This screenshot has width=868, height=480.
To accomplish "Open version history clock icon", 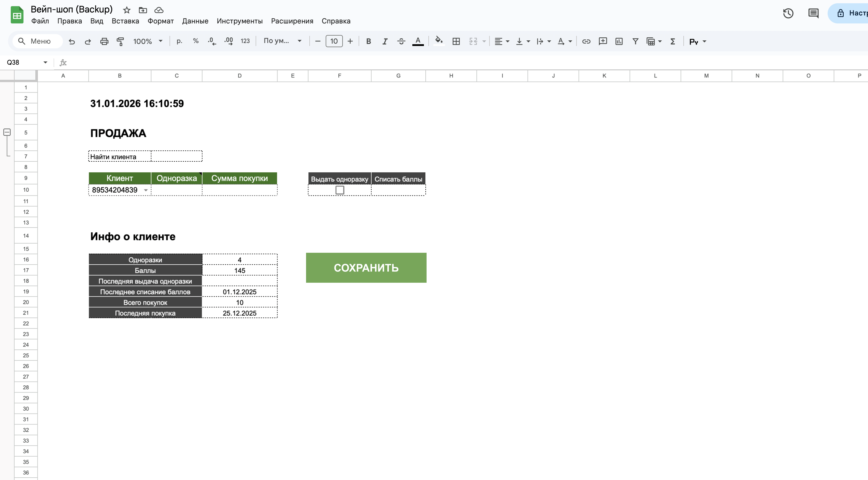I will (x=788, y=13).
